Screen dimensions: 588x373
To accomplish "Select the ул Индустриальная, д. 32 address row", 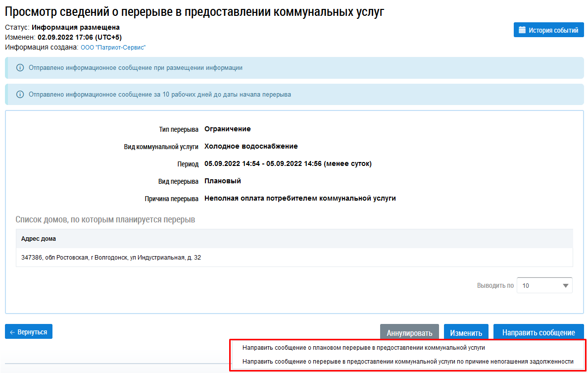I will [111, 258].
